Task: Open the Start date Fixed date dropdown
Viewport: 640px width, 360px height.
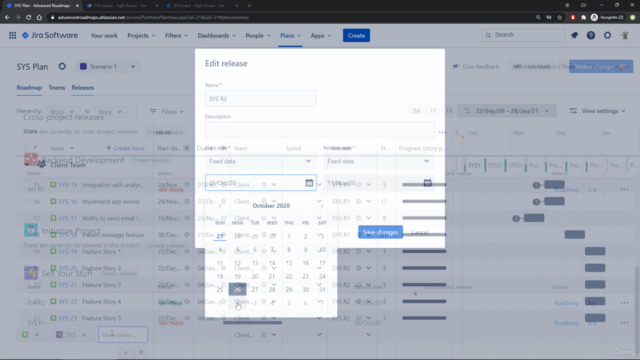Action: [x=260, y=161]
